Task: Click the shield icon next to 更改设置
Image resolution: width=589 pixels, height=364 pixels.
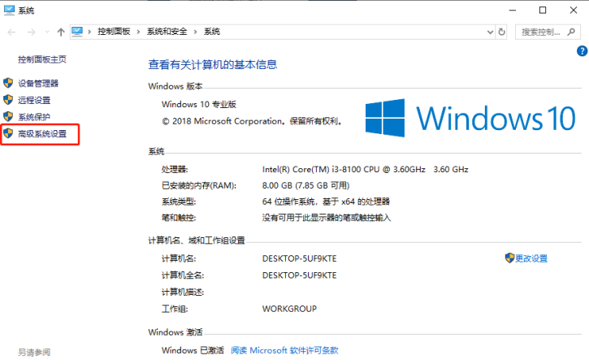Action: (x=509, y=258)
